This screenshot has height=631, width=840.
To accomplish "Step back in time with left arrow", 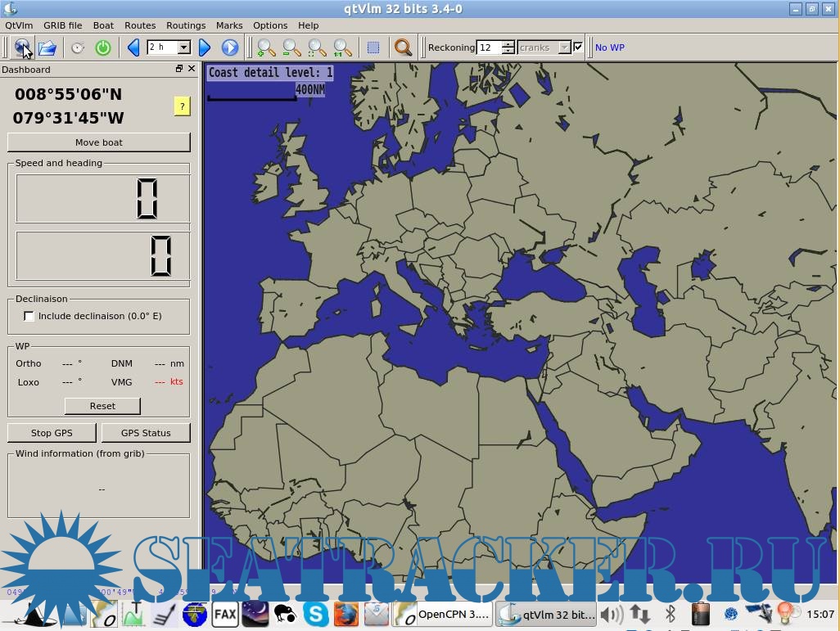I will click(x=133, y=48).
